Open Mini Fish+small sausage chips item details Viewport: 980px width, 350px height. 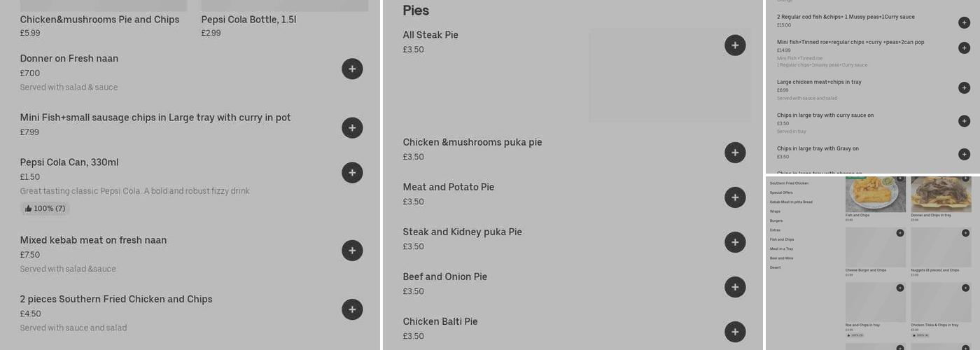click(155, 118)
